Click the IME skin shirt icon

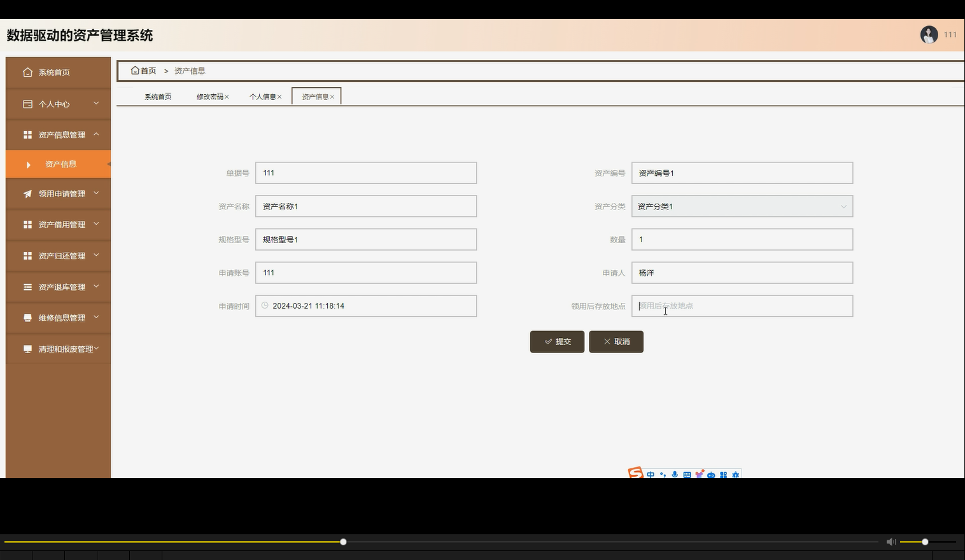(699, 474)
